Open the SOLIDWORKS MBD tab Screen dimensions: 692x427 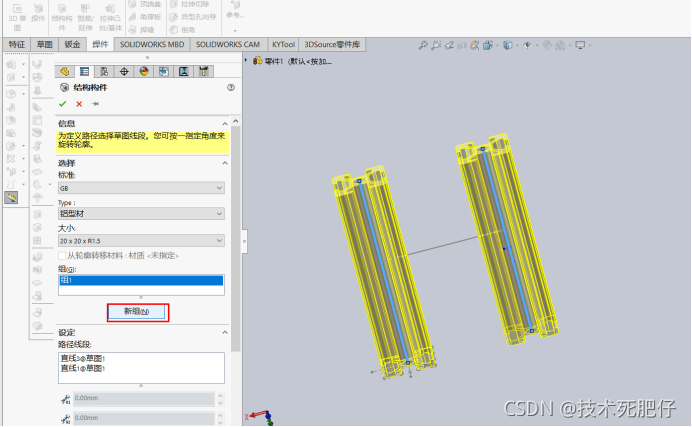click(x=152, y=45)
